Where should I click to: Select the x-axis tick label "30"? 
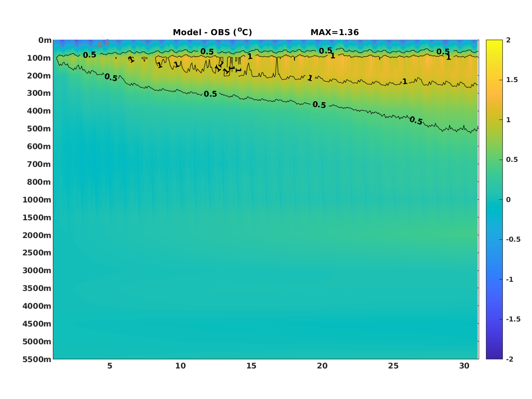click(464, 366)
